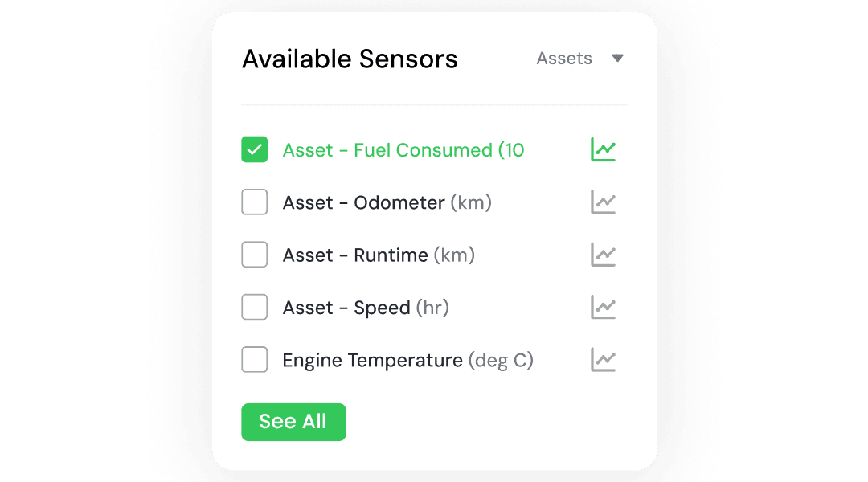Click the See All button
The height and width of the screenshot is (482, 868).
click(x=293, y=422)
